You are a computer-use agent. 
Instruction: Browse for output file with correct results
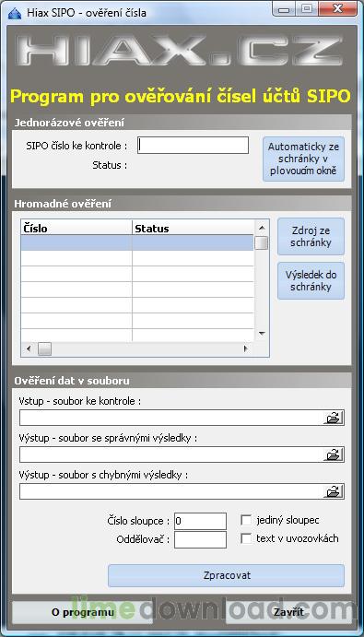(333, 454)
